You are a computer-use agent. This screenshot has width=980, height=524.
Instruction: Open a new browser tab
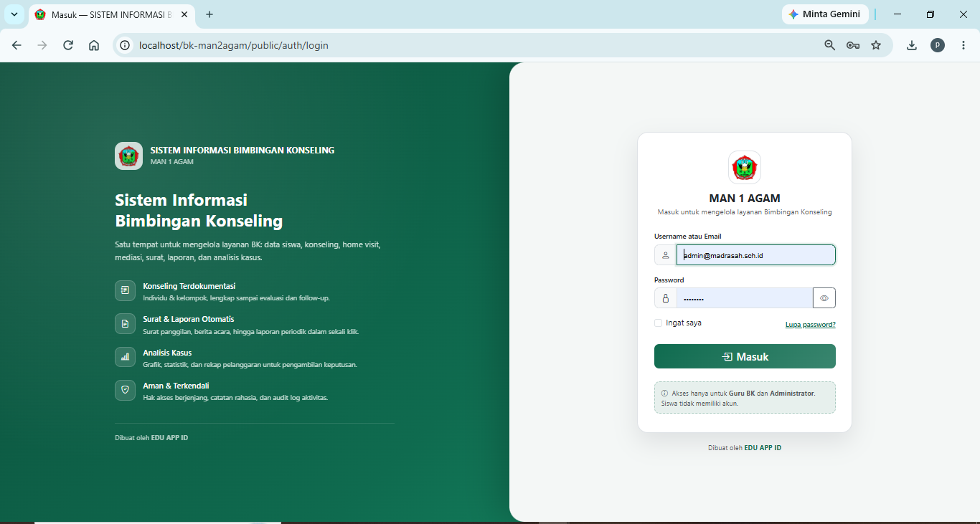point(209,14)
